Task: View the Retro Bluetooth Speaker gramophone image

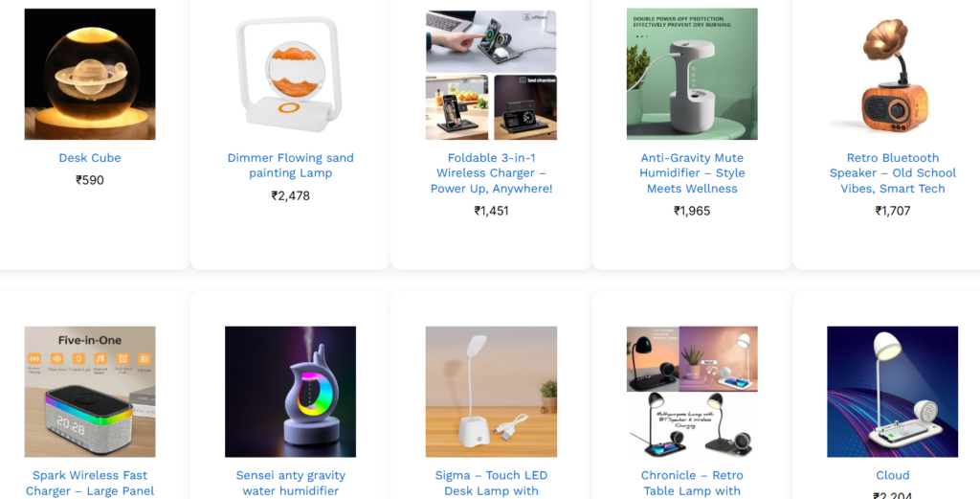Action: point(893,74)
